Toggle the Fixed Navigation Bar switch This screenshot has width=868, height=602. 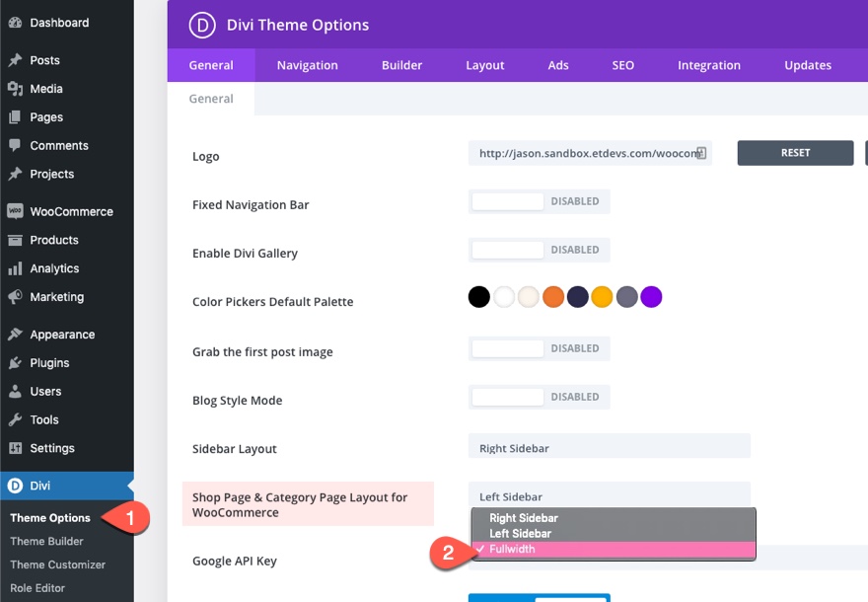540,201
